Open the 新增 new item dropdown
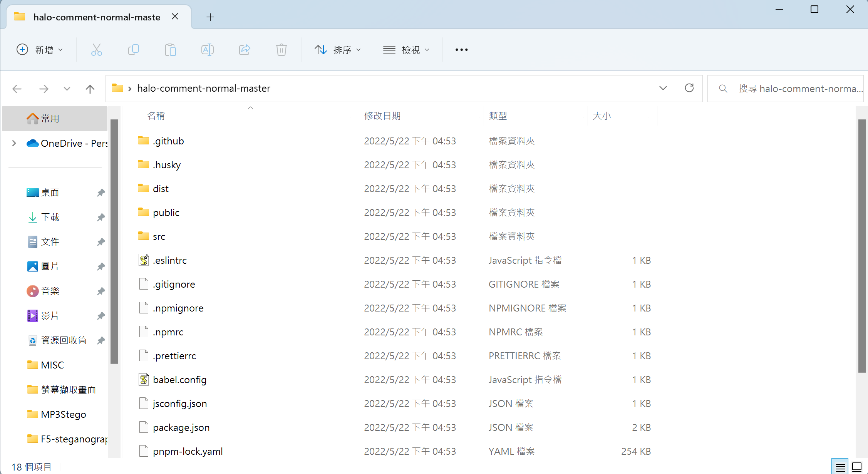The image size is (868, 474). [40, 50]
